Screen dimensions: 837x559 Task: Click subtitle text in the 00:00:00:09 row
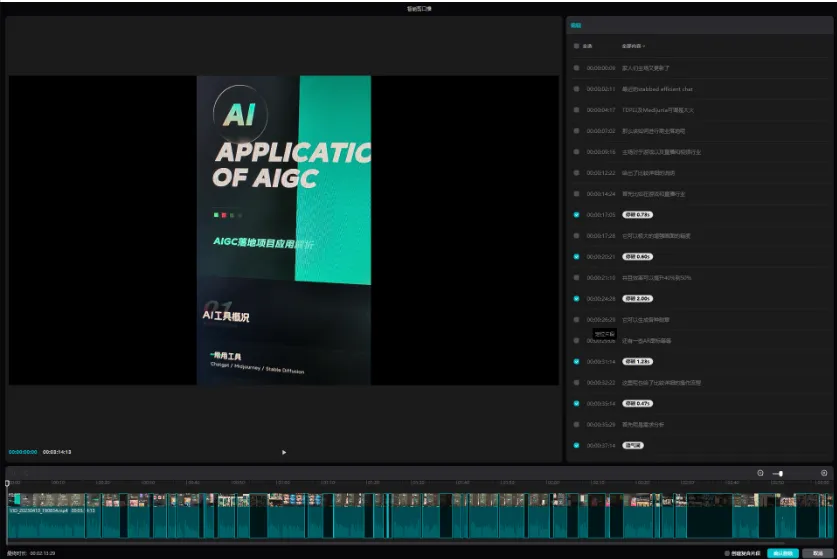click(645, 68)
